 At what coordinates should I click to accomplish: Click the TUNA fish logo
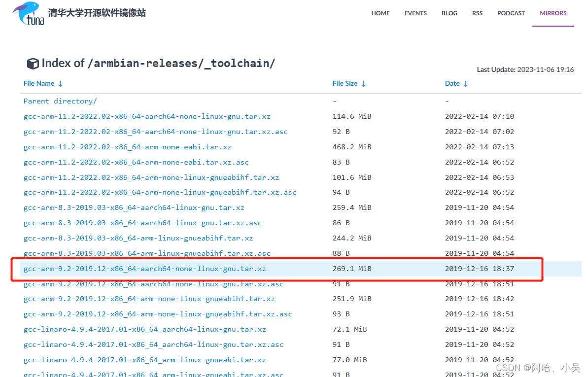(29, 13)
